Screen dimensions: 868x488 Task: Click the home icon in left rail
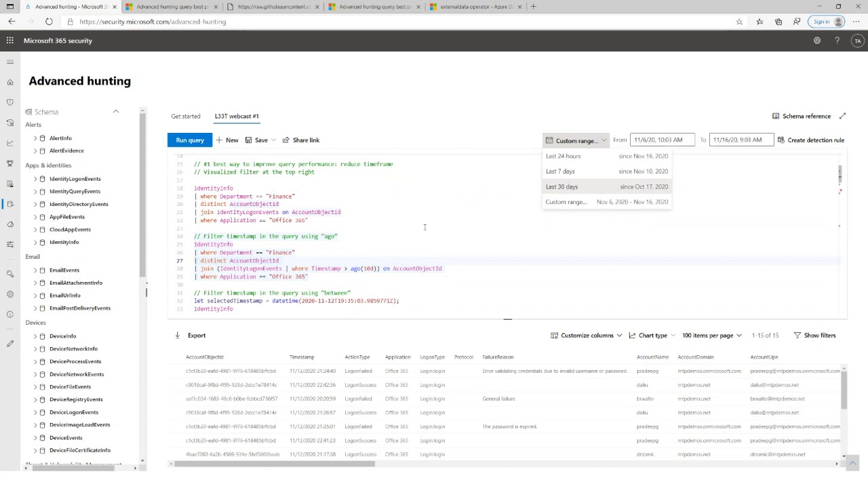(x=10, y=82)
